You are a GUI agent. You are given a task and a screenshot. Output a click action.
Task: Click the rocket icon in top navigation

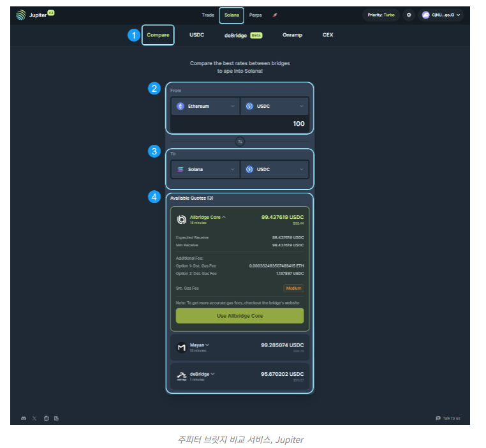[x=274, y=15]
